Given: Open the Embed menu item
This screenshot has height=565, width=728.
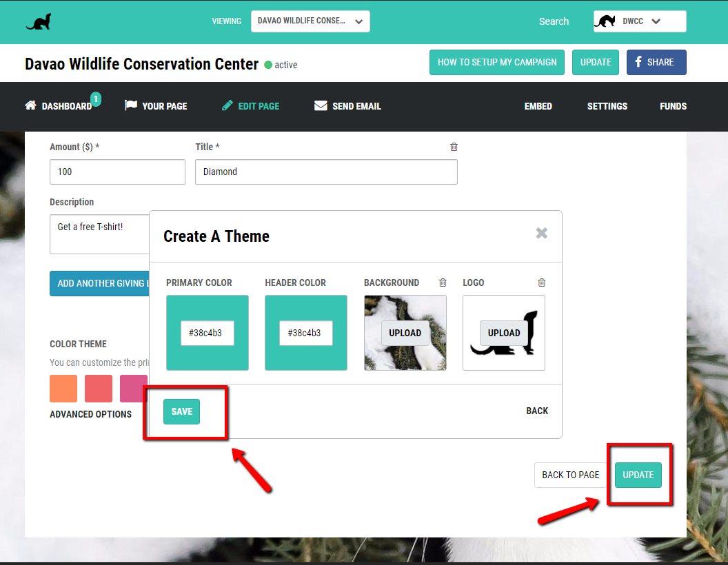Looking at the screenshot, I should tap(538, 106).
